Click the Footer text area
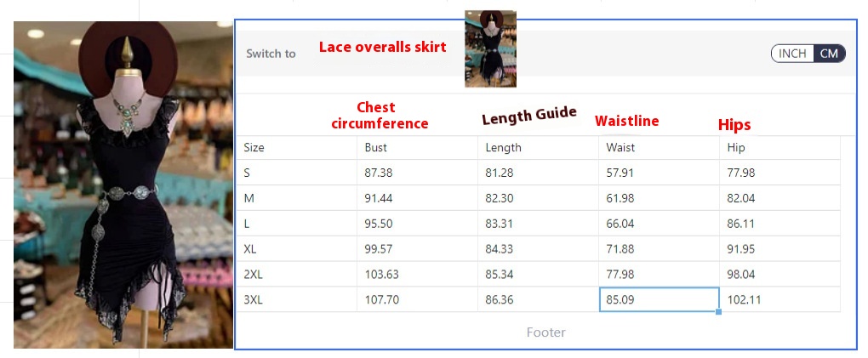 pyautogui.click(x=545, y=332)
